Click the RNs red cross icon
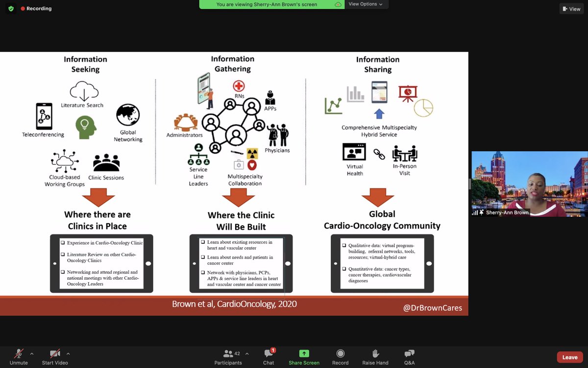 pos(239,86)
